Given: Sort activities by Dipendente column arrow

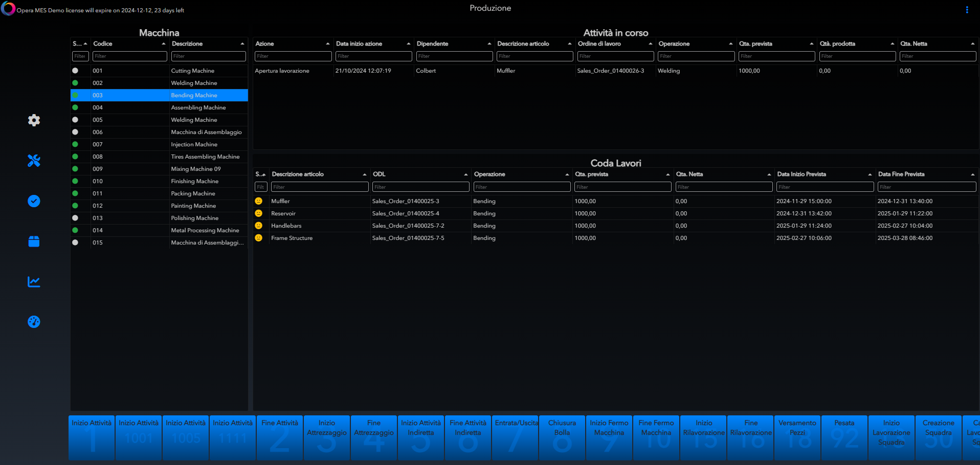Looking at the screenshot, I should click(x=489, y=44).
